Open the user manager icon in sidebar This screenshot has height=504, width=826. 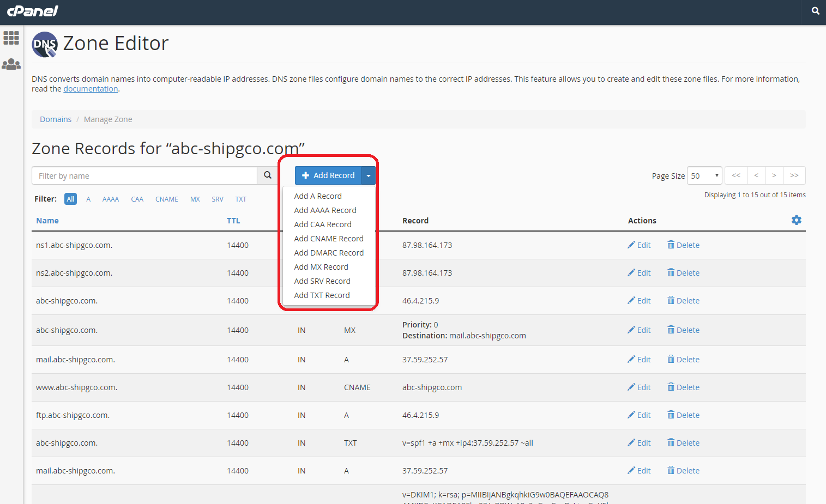point(11,64)
